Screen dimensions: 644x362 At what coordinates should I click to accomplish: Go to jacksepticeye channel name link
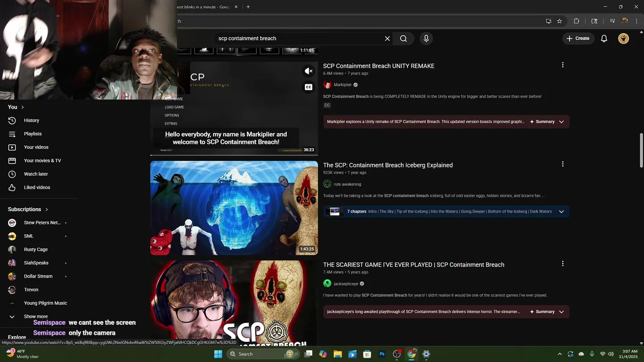(346, 284)
